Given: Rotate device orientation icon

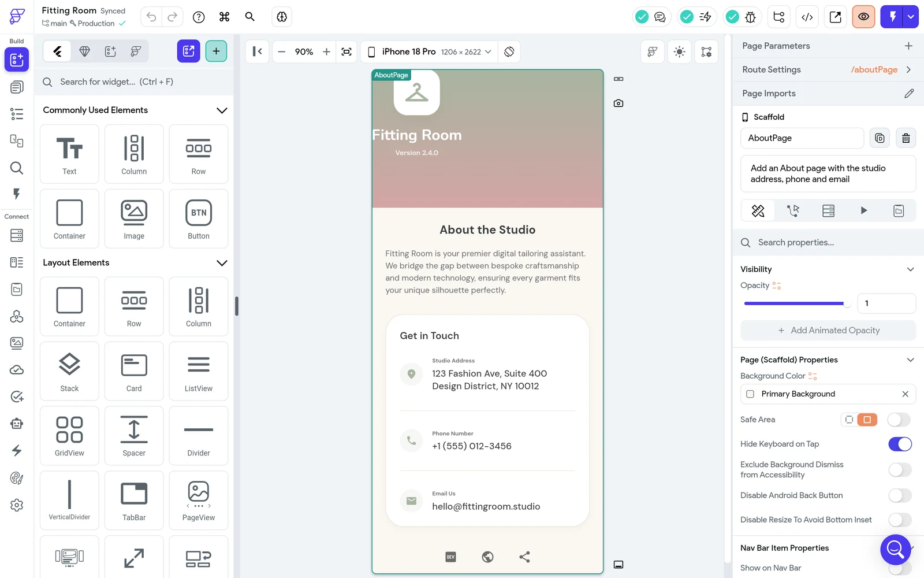Looking at the screenshot, I should (x=509, y=51).
